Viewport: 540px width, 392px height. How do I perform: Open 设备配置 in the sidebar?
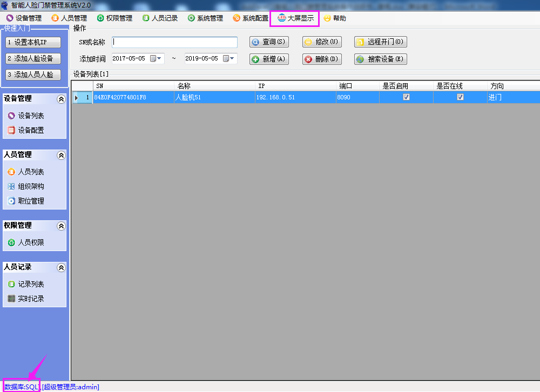coord(31,130)
